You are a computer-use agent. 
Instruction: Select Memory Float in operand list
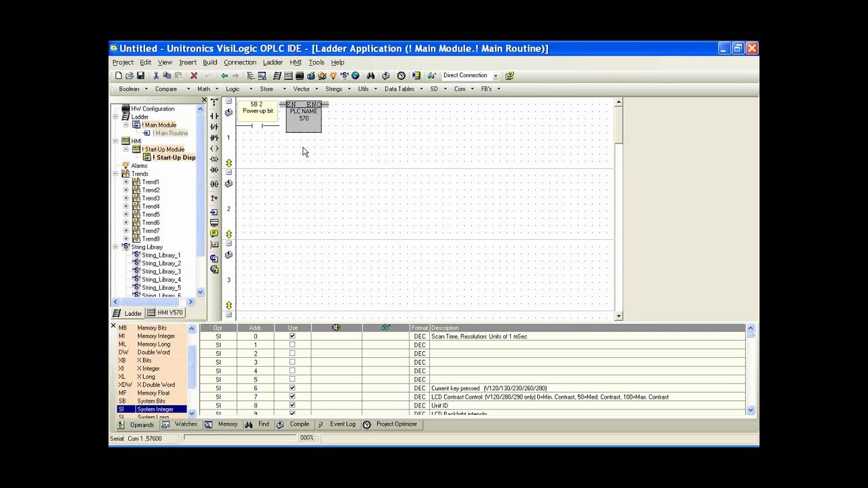click(152, 393)
